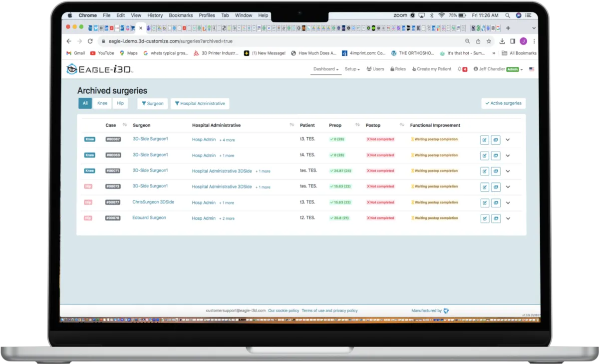
Task: Show All archived surgeries filter
Action: coord(85,103)
